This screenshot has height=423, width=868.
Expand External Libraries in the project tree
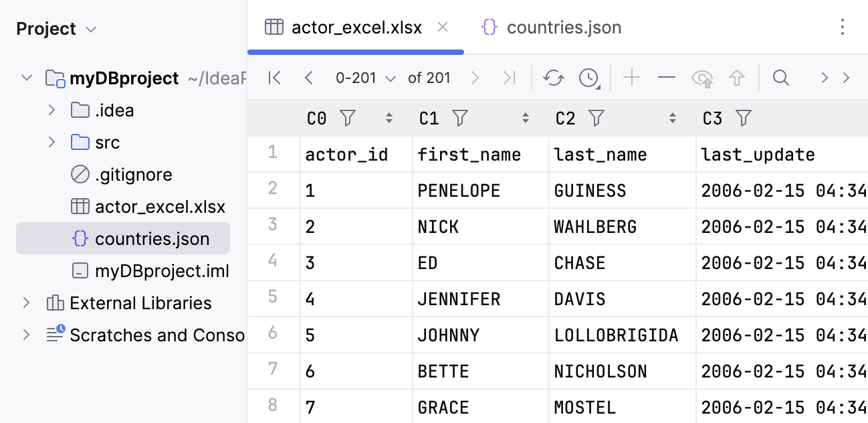(26, 303)
